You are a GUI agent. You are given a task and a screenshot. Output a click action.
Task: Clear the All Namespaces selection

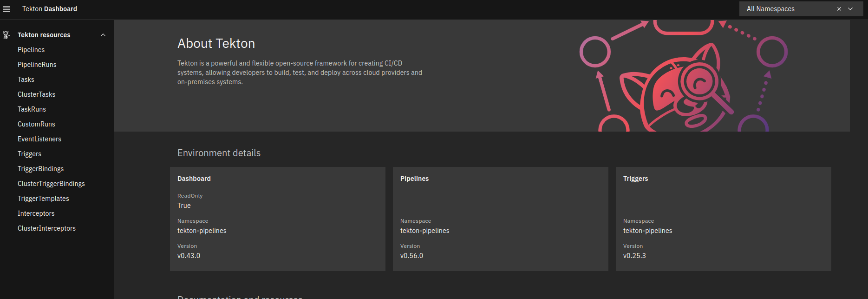click(839, 9)
